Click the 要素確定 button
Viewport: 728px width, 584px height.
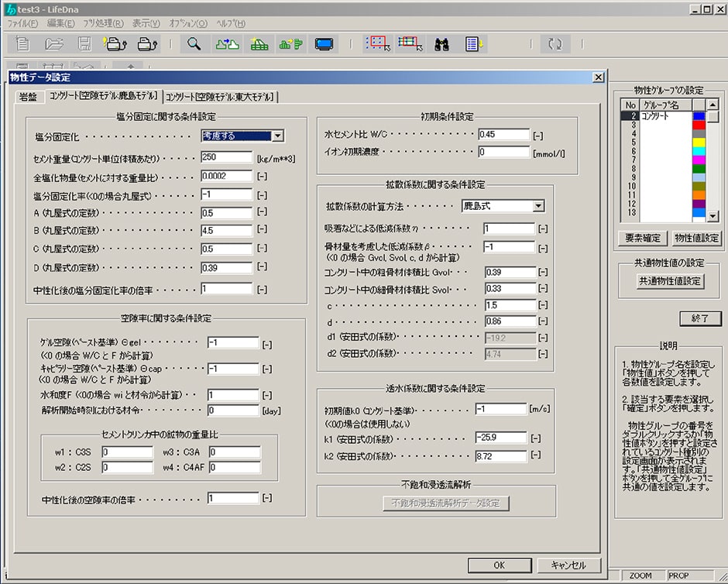[x=643, y=238]
